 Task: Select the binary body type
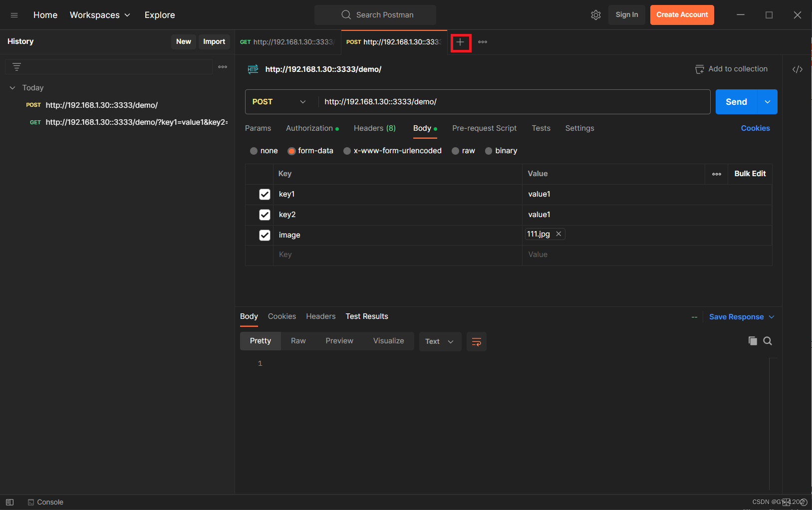(x=501, y=151)
